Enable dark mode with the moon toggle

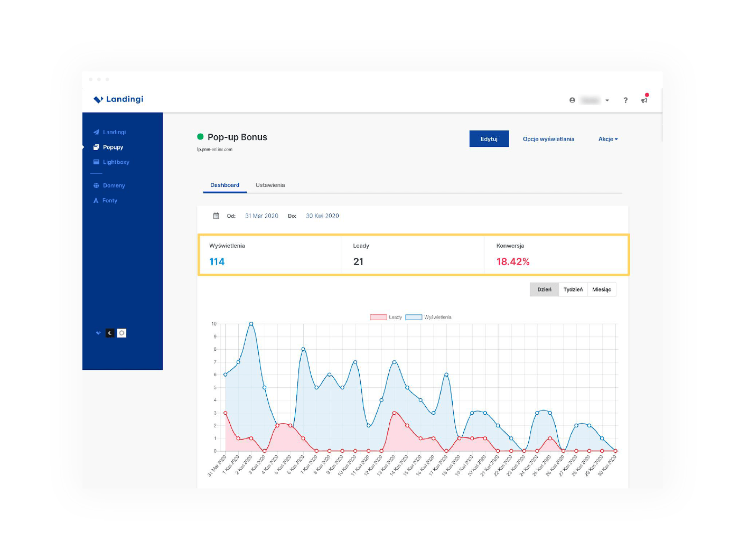coord(110,333)
